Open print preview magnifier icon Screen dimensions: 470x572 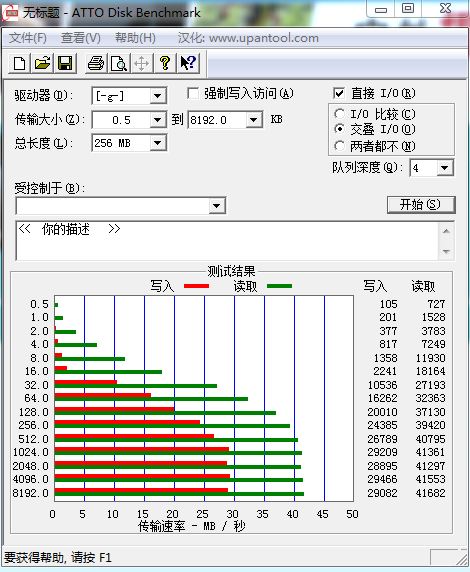tap(119, 63)
